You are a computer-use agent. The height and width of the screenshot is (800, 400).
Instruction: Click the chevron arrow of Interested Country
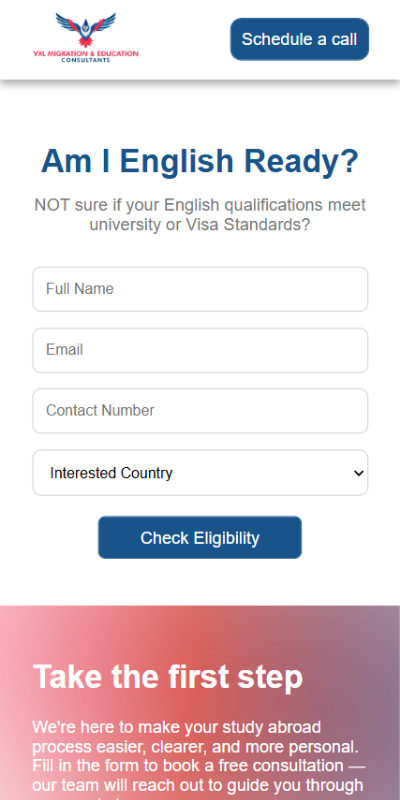[x=359, y=473]
